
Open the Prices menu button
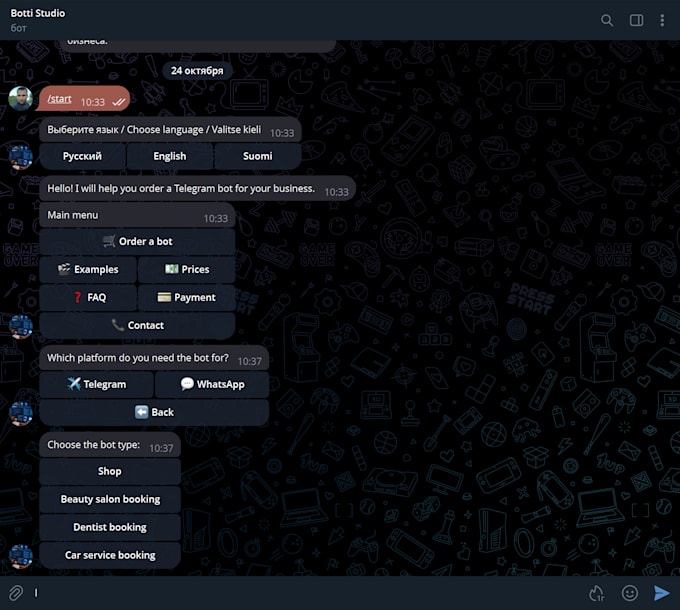tap(186, 269)
